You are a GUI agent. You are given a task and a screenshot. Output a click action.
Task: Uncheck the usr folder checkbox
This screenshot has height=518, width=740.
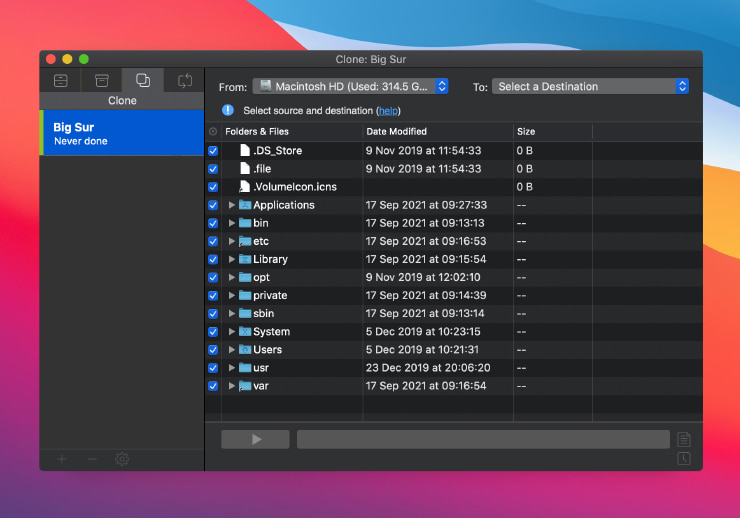point(213,368)
